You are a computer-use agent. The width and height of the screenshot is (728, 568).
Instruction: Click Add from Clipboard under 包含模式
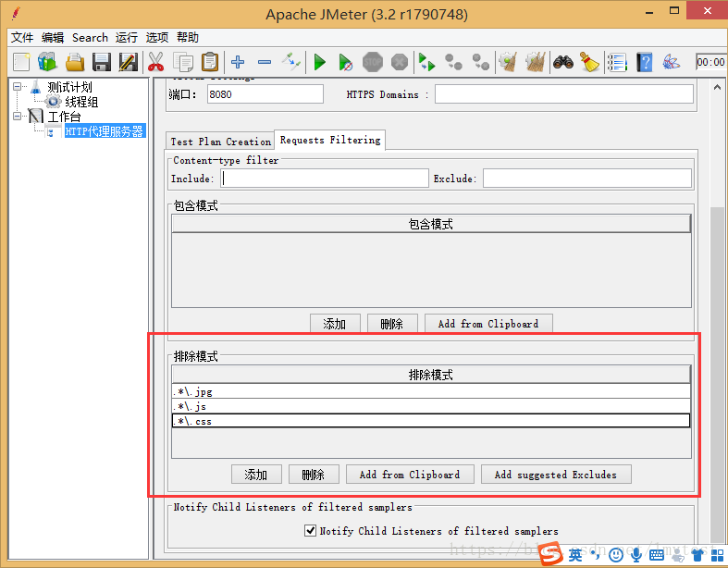488,324
